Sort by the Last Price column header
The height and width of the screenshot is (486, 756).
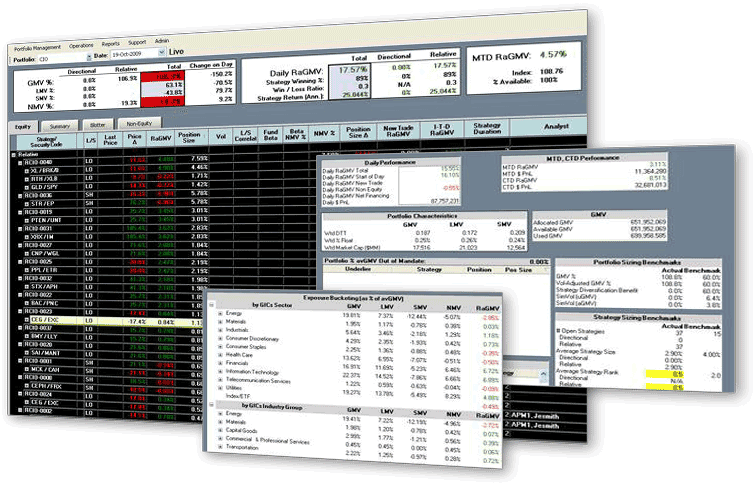(x=110, y=140)
